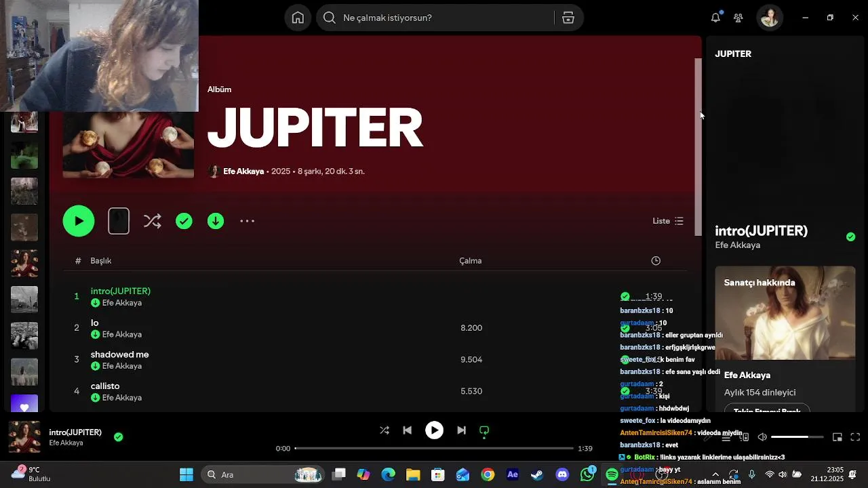This screenshot has width=868, height=488.
Task: Click the 9.504 play count
Action: (x=471, y=359)
